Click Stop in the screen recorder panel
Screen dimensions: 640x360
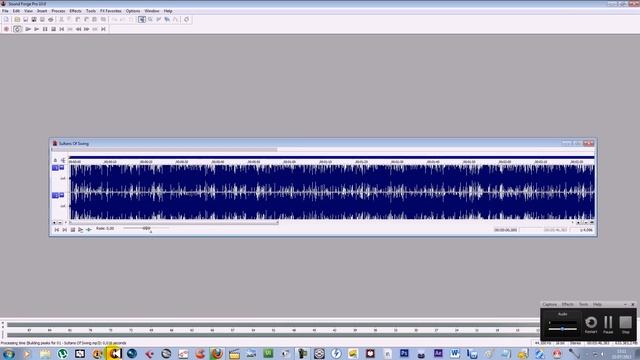click(x=625, y=324)
